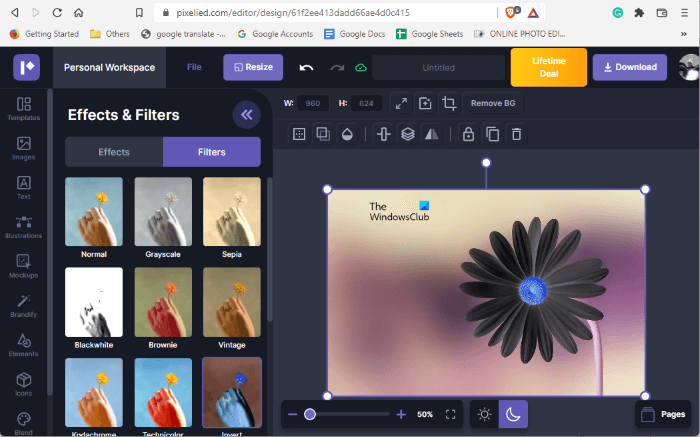Expand the Pages panel
700x437 pixels.
(662, 414)
